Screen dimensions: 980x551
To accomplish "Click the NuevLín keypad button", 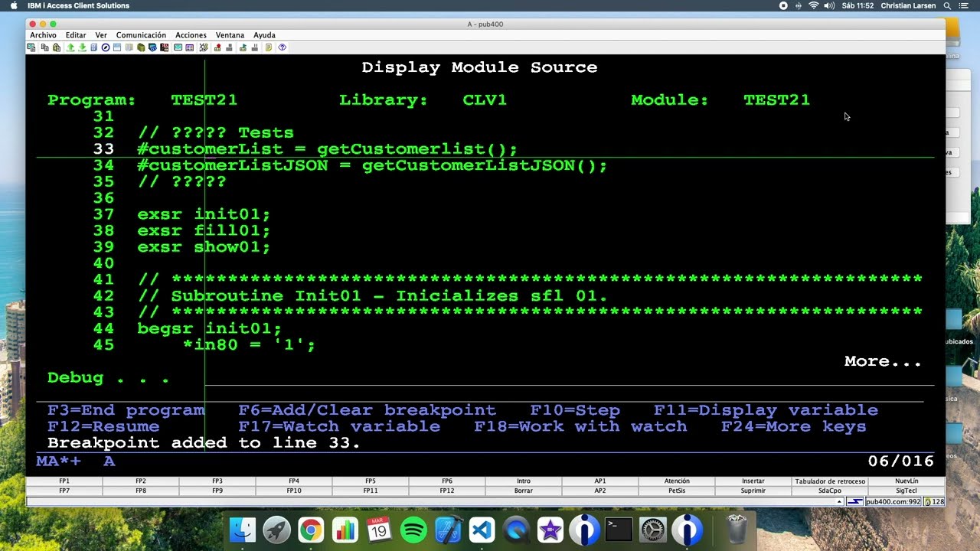I will point(906,481).
